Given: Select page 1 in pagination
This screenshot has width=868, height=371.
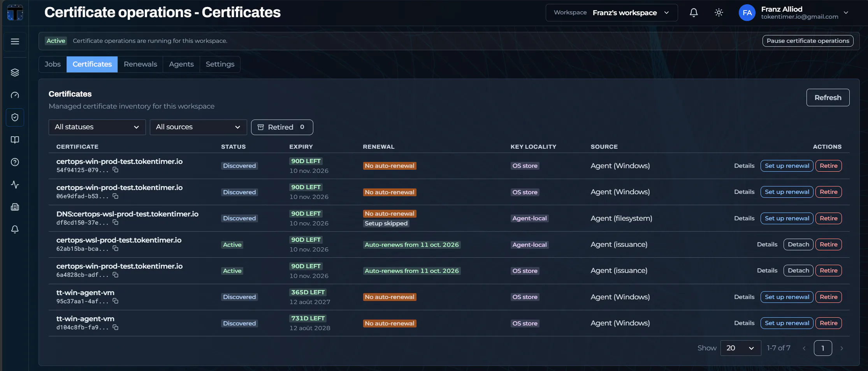Looking at the screenshot, I should click(x=823, y=348).
